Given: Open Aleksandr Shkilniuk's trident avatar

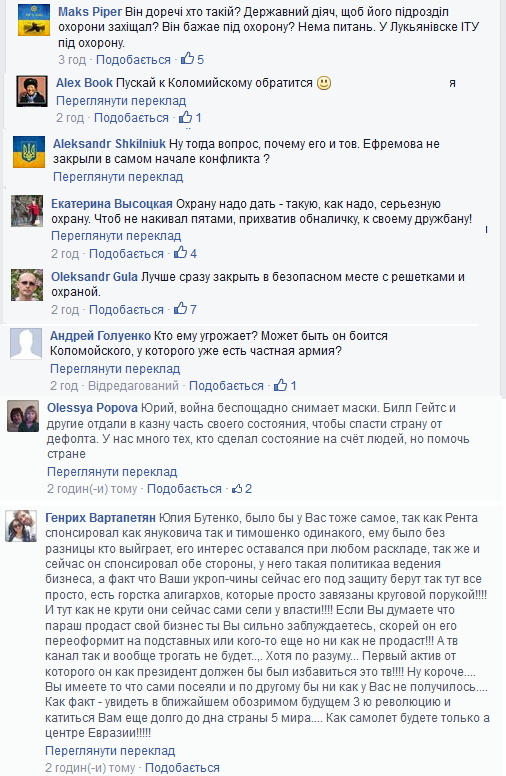Looking at the screenshot, I should click(29, 152).
